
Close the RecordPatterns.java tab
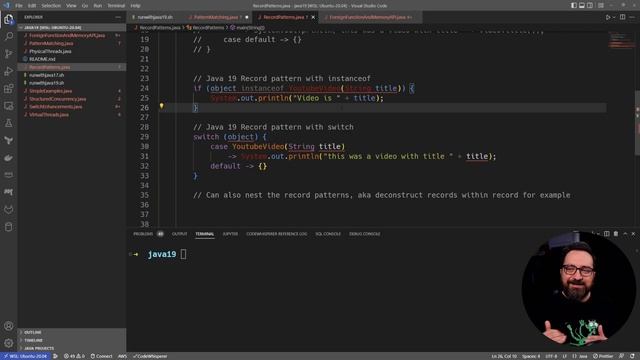(313, 17)
